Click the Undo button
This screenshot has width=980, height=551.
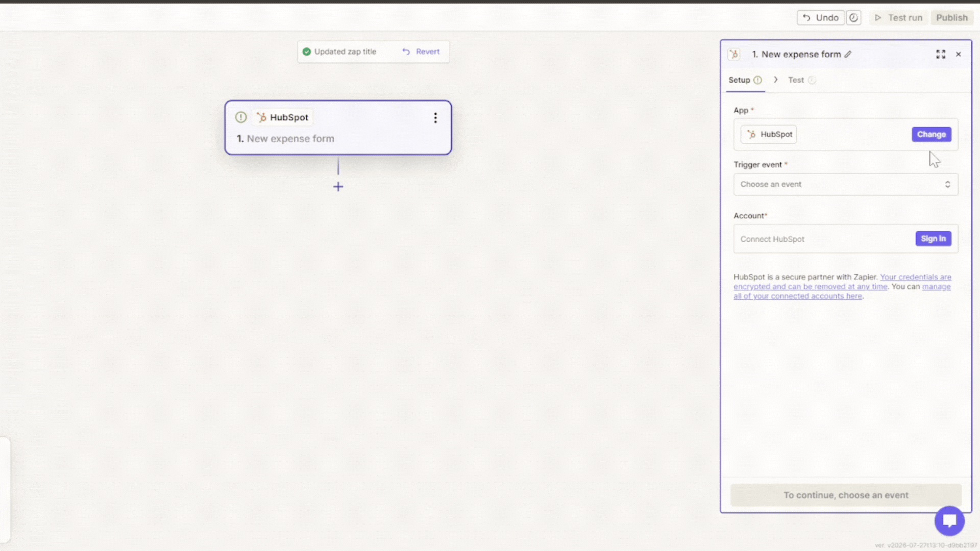(820, 18)
